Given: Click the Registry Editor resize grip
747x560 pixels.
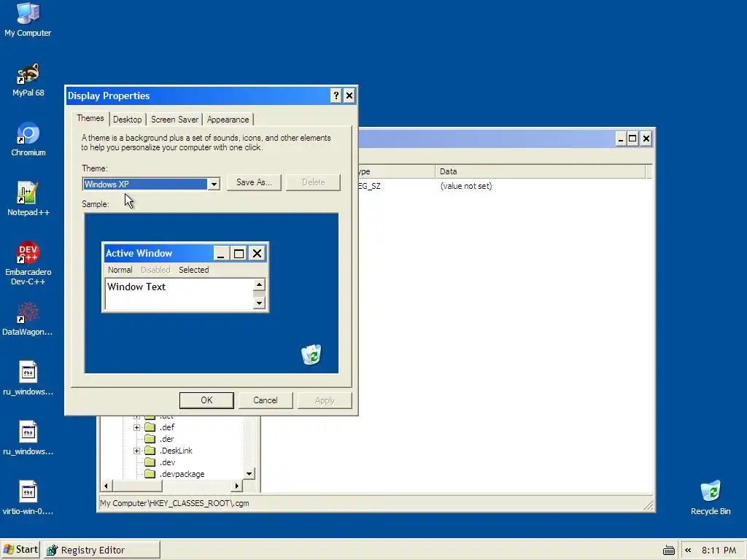Looking at the screenshot, I should click(649, 505).
